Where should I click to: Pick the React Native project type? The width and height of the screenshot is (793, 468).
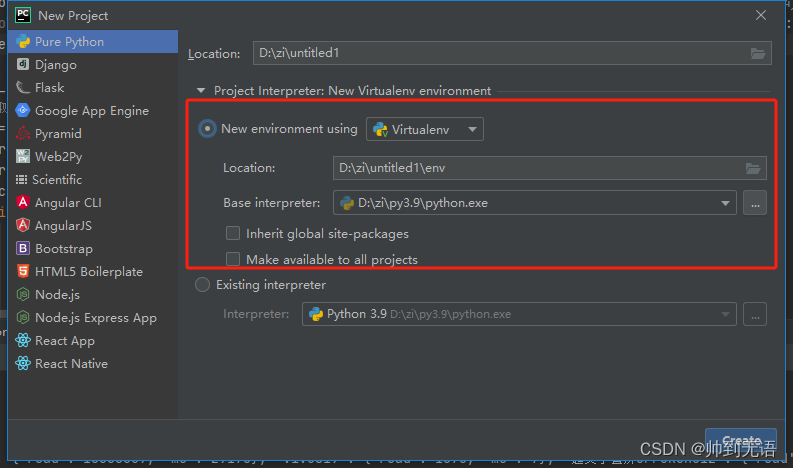click(x=93, y=363)
